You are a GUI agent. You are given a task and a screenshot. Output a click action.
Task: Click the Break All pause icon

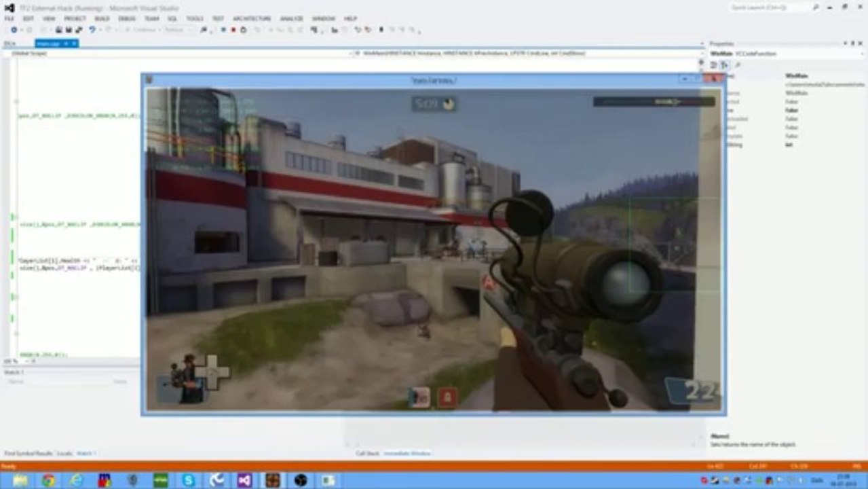223,30
